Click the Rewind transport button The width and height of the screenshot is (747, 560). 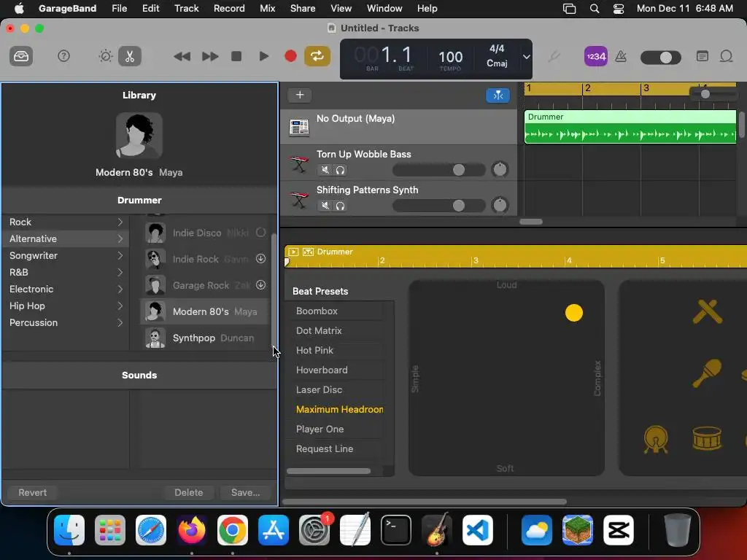tap(182, 57)
